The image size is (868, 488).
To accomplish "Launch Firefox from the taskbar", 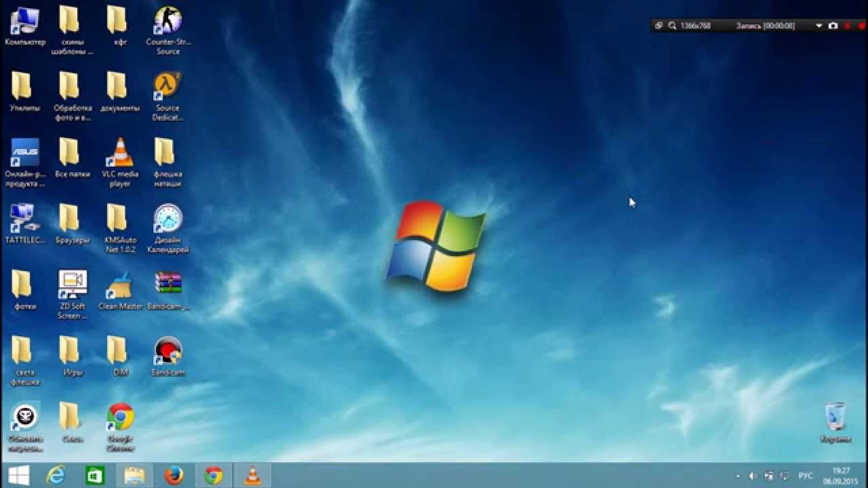I will tap(174, 476).
